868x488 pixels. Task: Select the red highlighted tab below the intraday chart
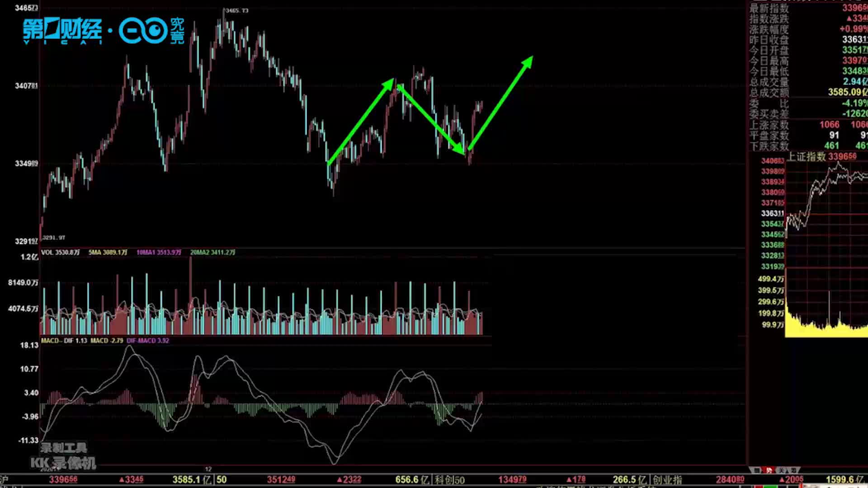(x=769, y=470)
